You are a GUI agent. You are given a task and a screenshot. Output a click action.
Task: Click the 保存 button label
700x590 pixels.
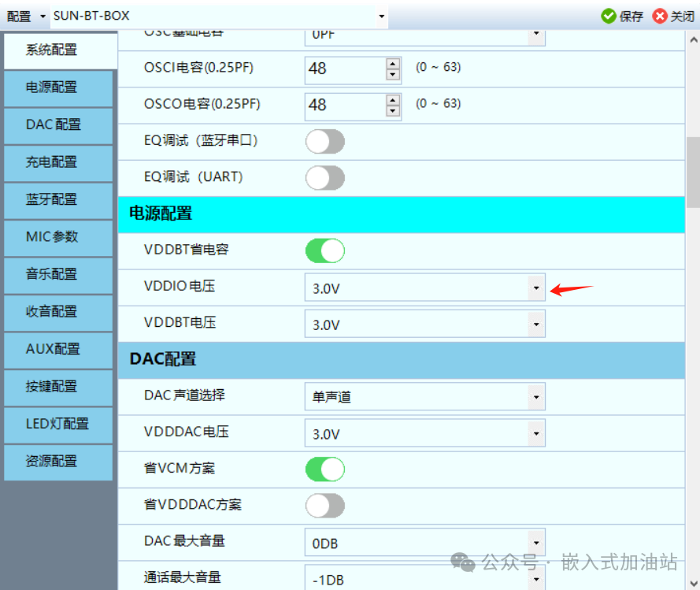(x=631, y=17)
